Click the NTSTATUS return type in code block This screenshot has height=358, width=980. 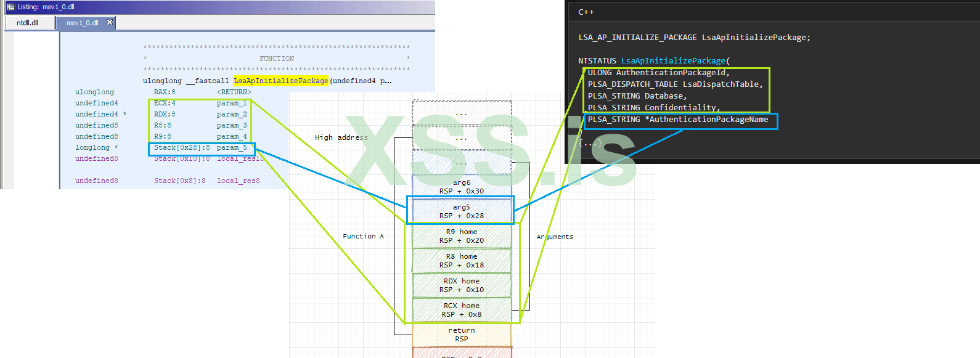597,60
